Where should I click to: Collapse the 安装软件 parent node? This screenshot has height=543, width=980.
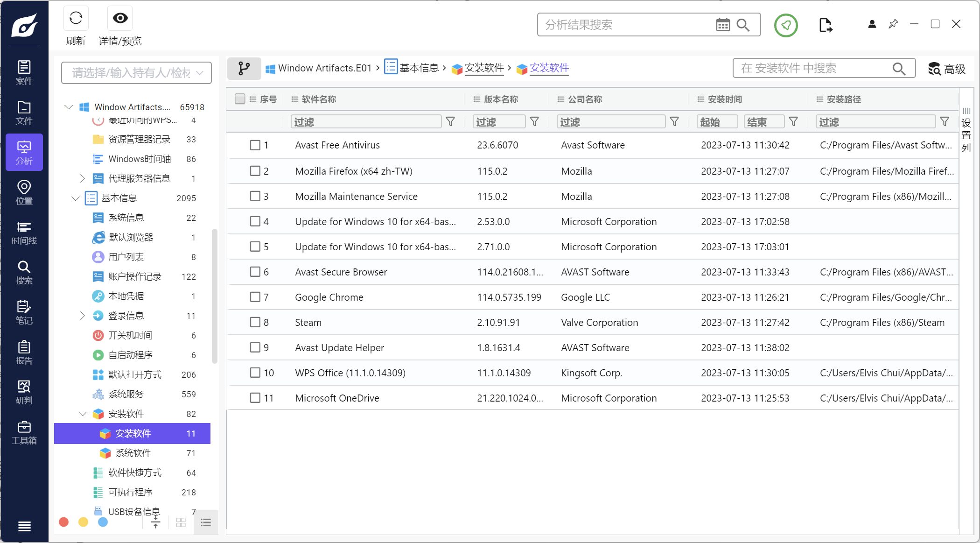click(x=83, y=414)
